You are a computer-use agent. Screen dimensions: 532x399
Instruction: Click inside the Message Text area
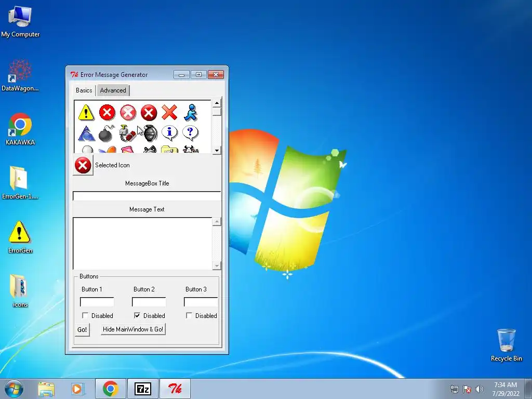(x=142, y=244)
